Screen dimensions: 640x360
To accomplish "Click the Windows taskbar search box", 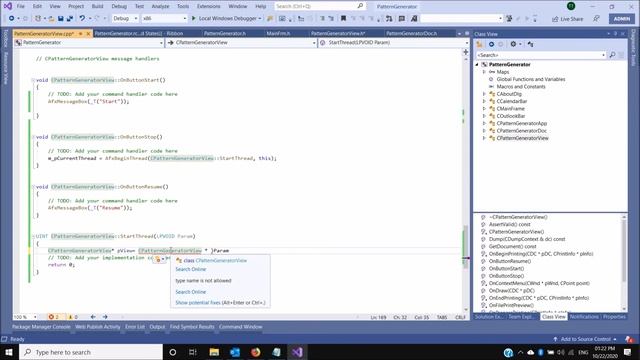I will coord(91,352).
